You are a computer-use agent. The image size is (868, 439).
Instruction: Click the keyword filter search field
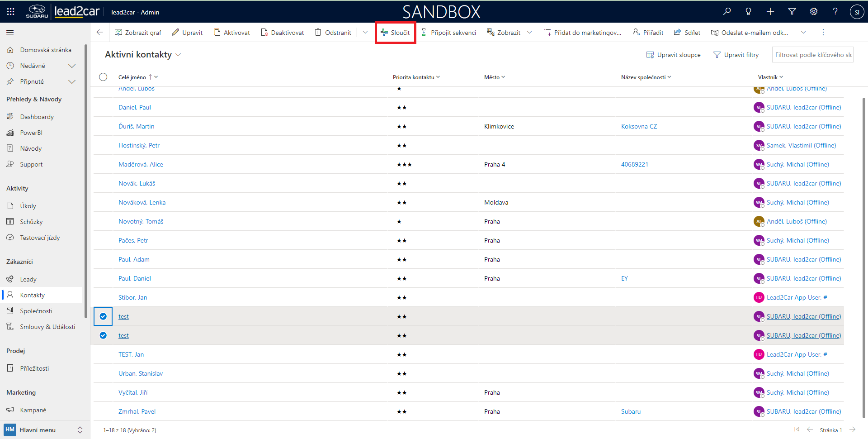pyautogui.click(x=812, y=55)
